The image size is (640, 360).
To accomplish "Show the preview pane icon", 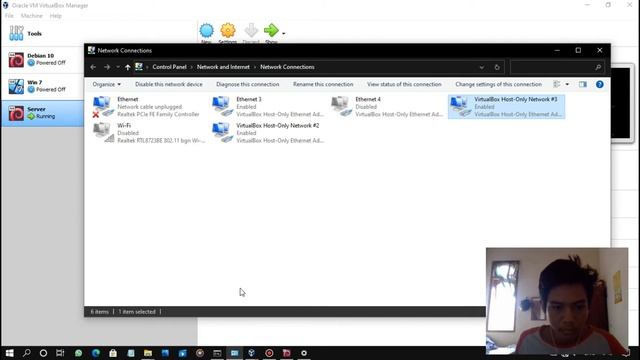I will tap(582, 84).
